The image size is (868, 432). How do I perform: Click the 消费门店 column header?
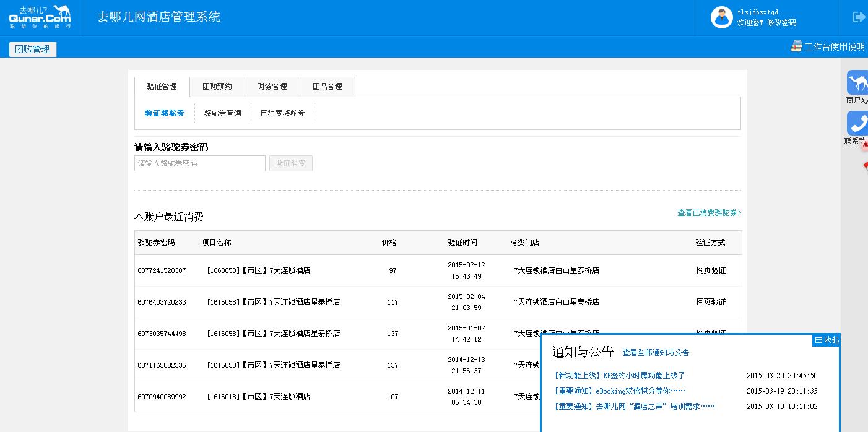point(524,243)
